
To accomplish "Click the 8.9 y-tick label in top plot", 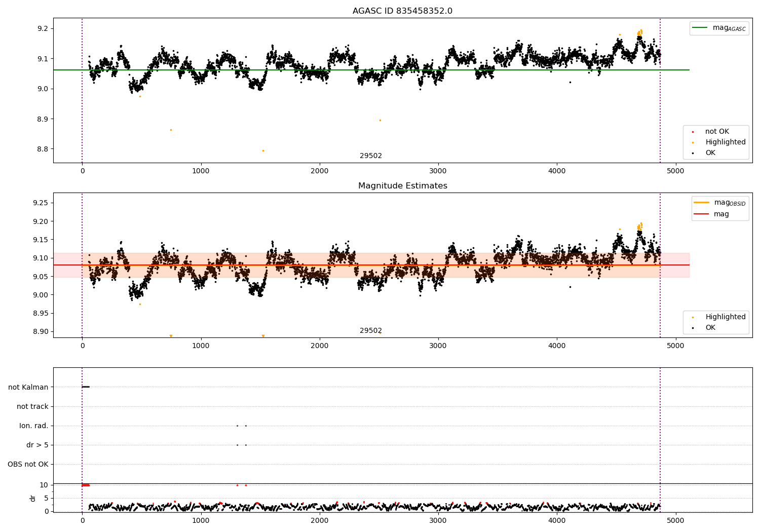I will point(43,119).
